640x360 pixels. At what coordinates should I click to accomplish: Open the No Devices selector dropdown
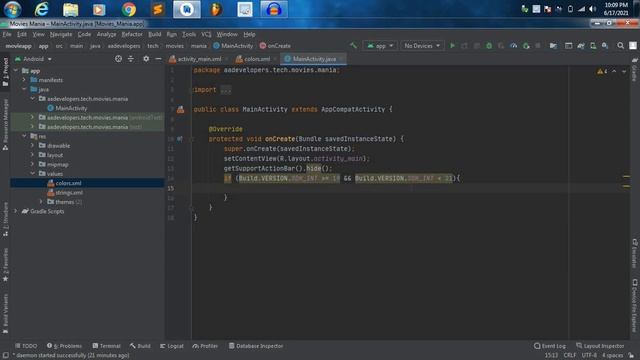coord(422,46)
